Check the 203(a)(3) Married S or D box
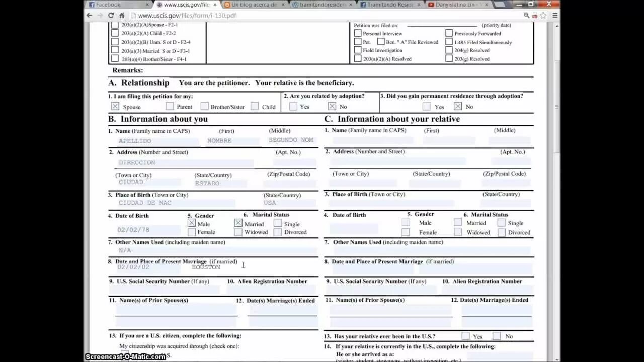644x362 pixels. (115, 50)
